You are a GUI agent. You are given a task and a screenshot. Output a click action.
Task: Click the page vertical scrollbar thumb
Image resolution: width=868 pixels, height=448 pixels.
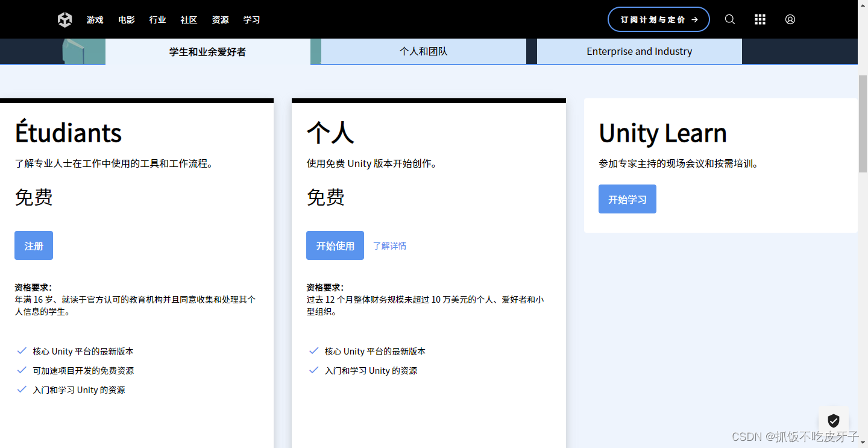coord(863,125)
